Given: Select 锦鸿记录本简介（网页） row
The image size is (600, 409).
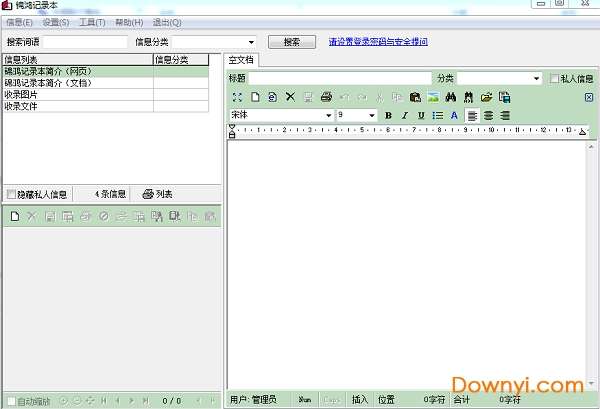Looking at the screenshot, I should (106, 72).
